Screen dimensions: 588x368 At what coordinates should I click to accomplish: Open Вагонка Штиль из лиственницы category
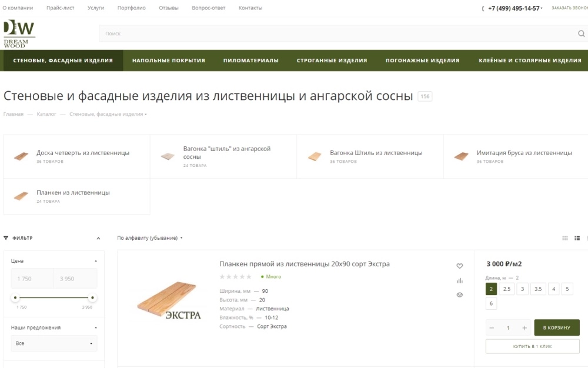tap(376, 153)
